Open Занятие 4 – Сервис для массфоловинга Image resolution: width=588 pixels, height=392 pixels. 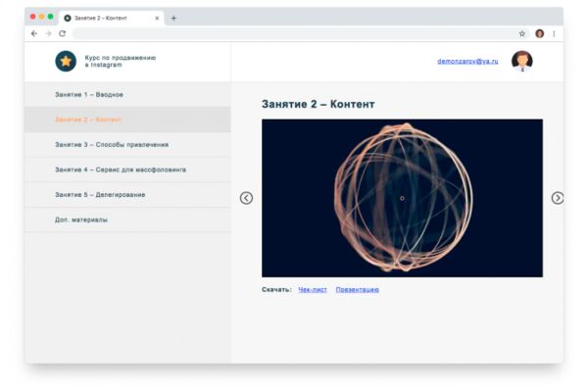click(127, 170)
